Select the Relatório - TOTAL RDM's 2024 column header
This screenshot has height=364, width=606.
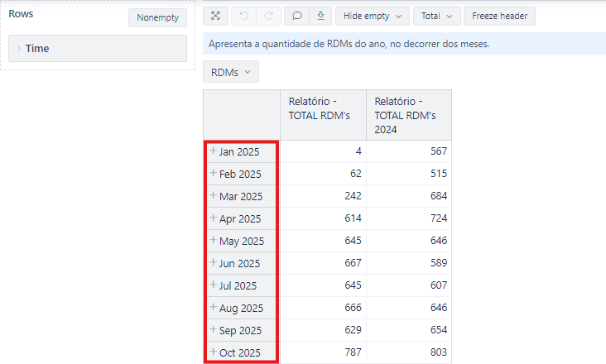point(408,114)
